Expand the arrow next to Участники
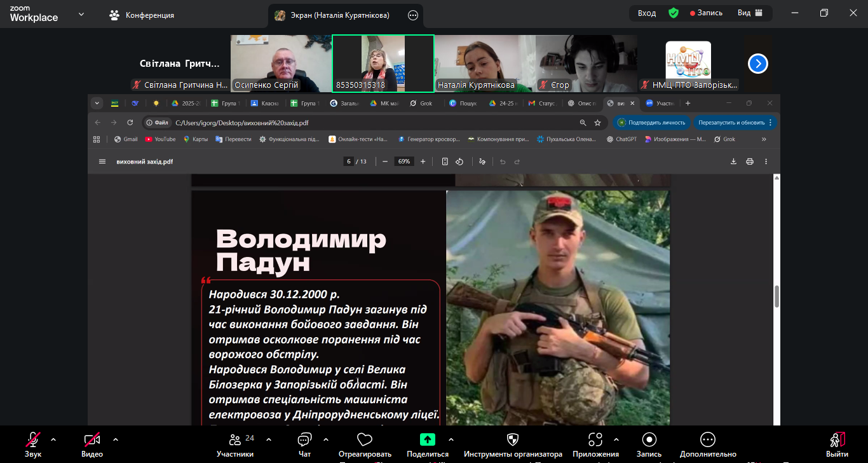 [269, 439]
